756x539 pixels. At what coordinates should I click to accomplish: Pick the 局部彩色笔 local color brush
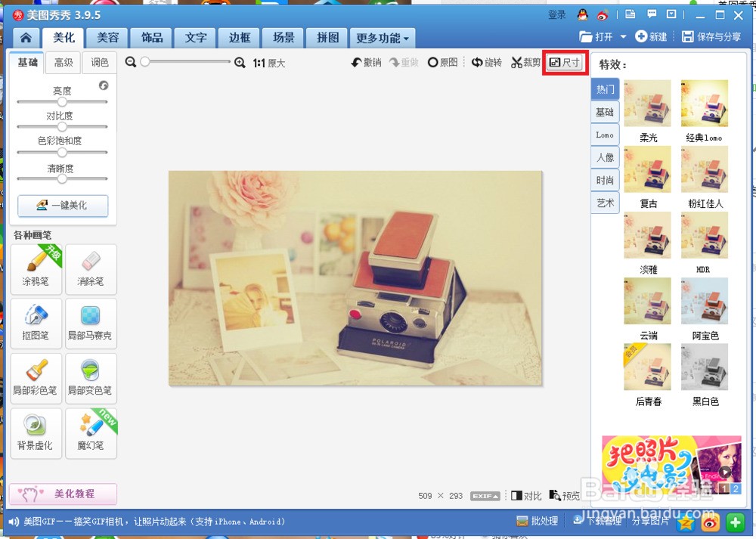[x=36, y=379]
